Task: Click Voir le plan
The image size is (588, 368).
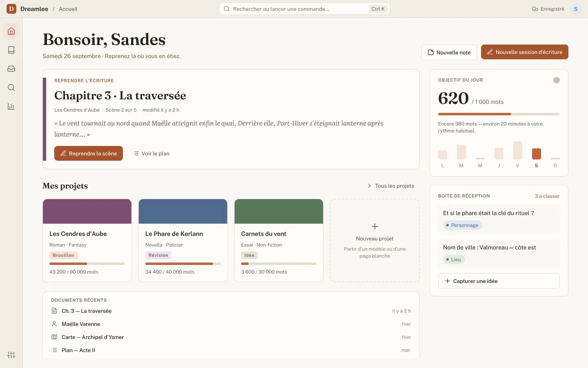Action: click(x=151, y=153)
